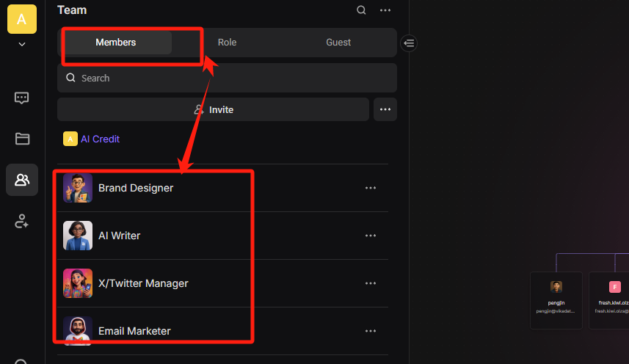Open the three-dot menu beside Team title
The height and width of the screenshot is (364, 629).
click(385, 10)
